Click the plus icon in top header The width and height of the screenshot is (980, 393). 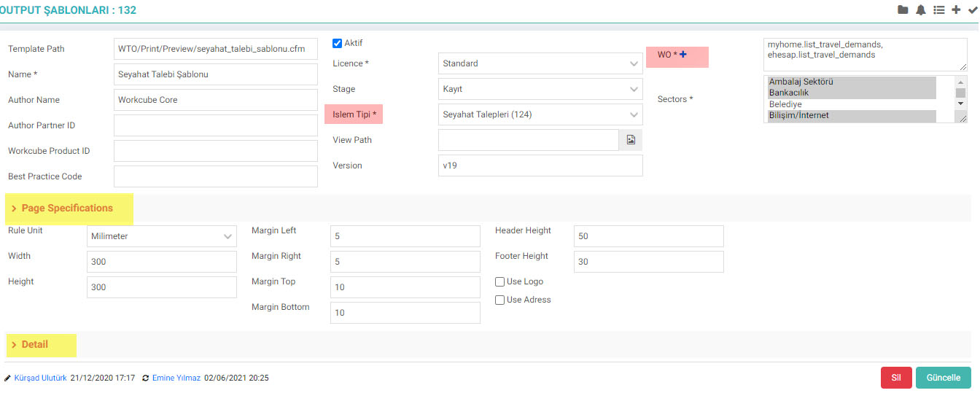pos(956,10)
